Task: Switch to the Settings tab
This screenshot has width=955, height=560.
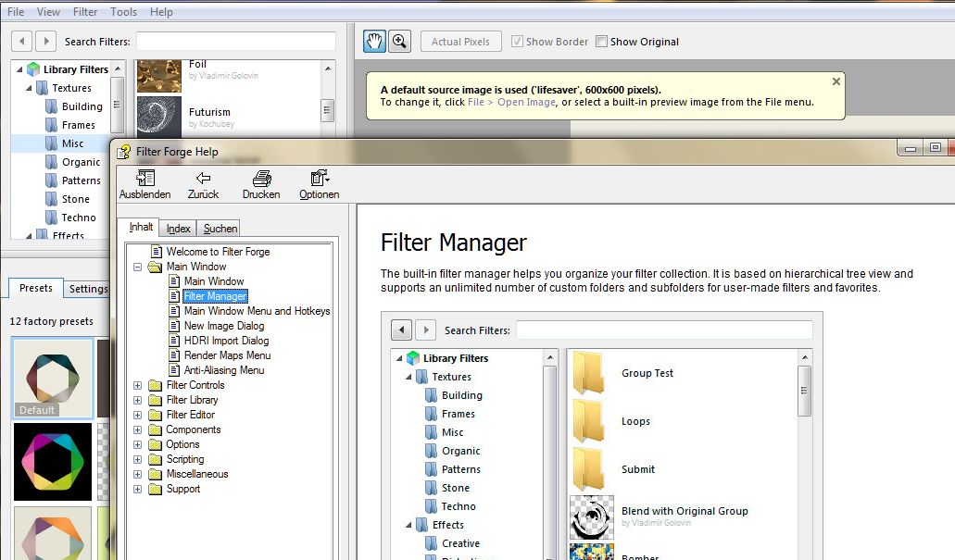Action: pyautogui.click(x=88, y=289)
